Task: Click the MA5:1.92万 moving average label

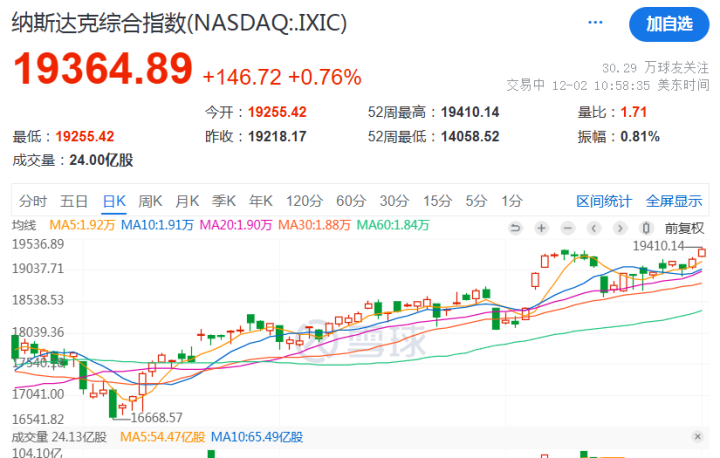Action: 82,225
